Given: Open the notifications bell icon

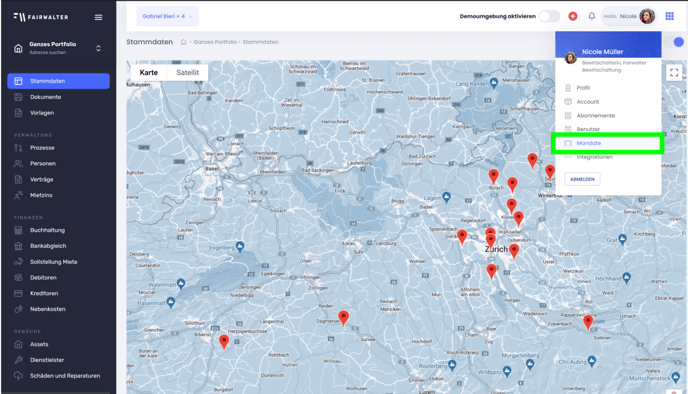Looking at the screenshot, I should tap(591, 16).
